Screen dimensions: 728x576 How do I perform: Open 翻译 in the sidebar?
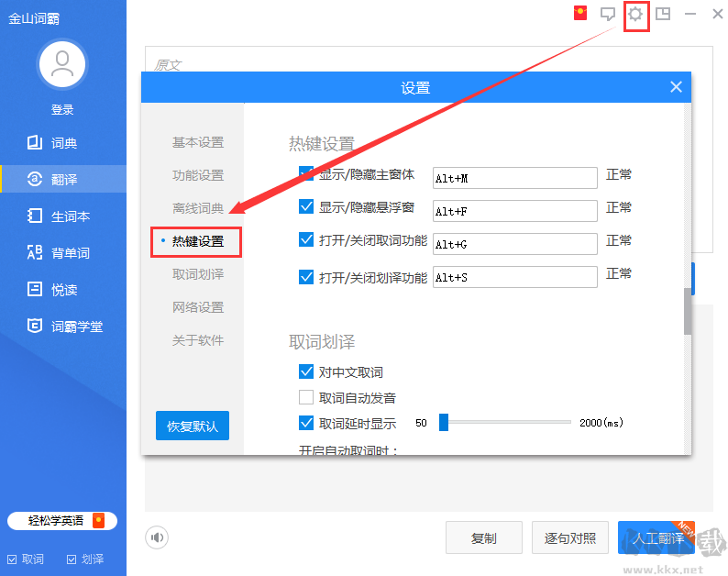tap(63, 179)
